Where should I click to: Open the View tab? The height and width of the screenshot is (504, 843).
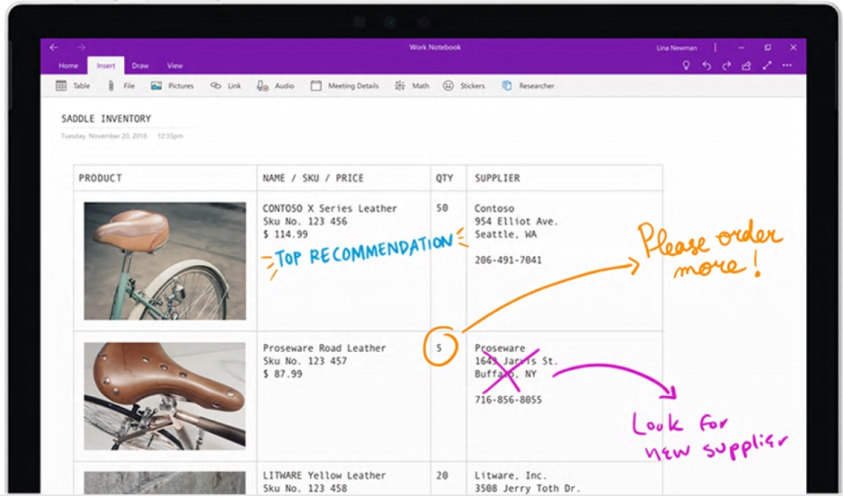[x=175, y=66]
